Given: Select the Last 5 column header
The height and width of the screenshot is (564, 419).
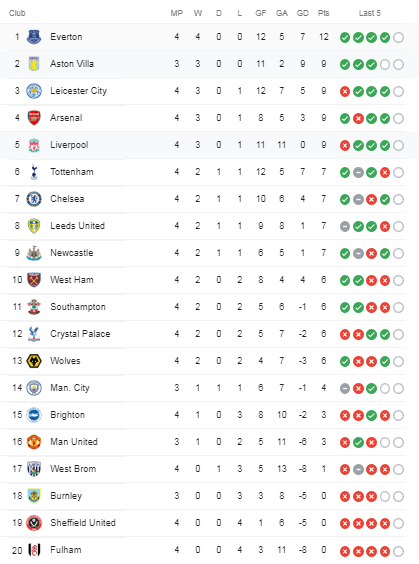Looking at the screenshot, I should click(370, 13).
